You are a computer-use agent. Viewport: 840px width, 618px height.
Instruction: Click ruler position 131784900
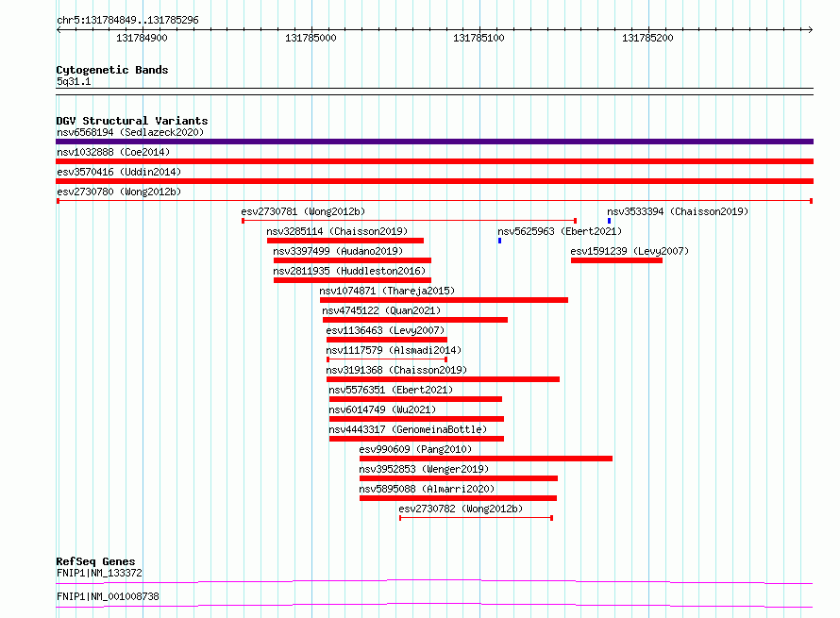tap(142, 38)
